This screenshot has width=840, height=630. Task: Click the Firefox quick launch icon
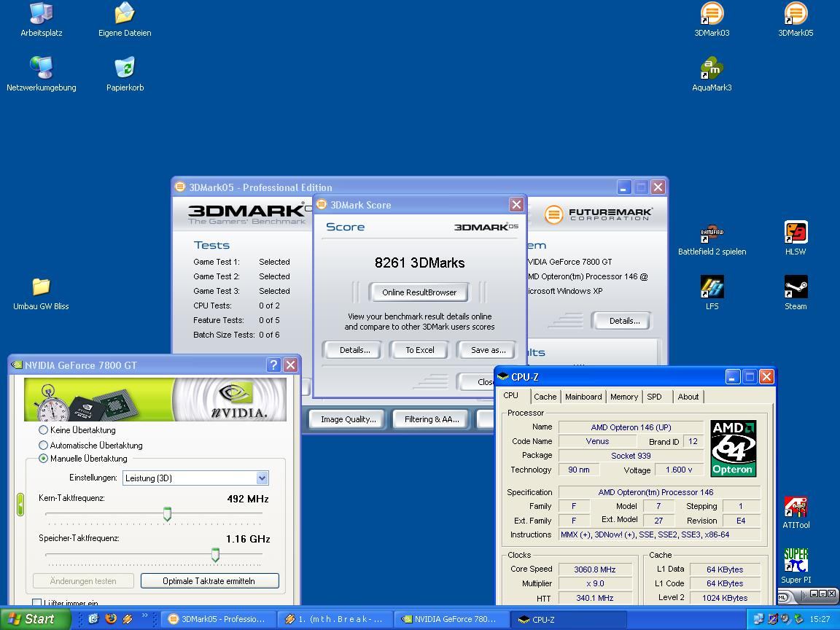(x=111, y=619)
